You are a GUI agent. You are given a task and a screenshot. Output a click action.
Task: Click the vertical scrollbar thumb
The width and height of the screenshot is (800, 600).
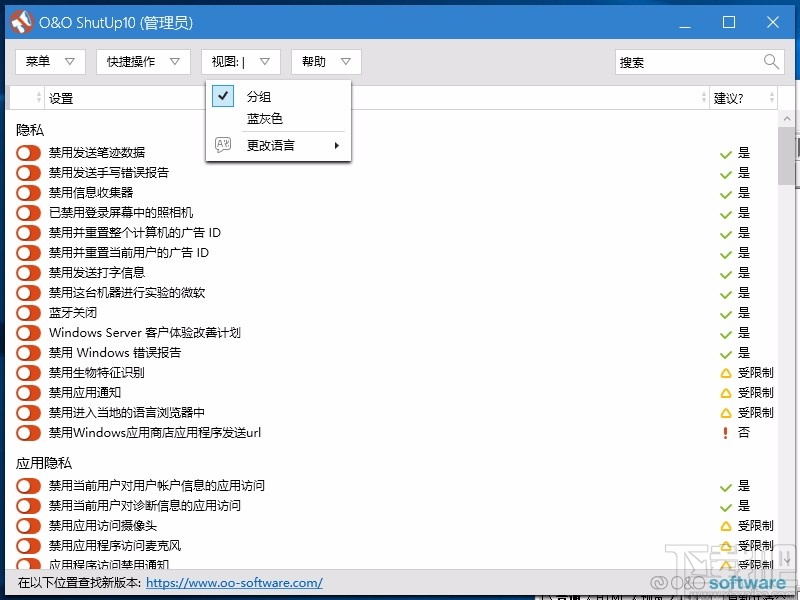coord(787,156)
